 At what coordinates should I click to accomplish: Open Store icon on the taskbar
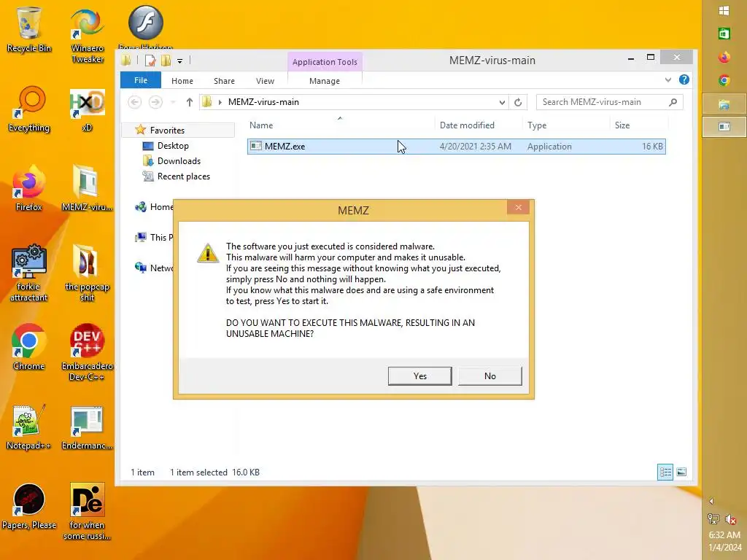724,34
